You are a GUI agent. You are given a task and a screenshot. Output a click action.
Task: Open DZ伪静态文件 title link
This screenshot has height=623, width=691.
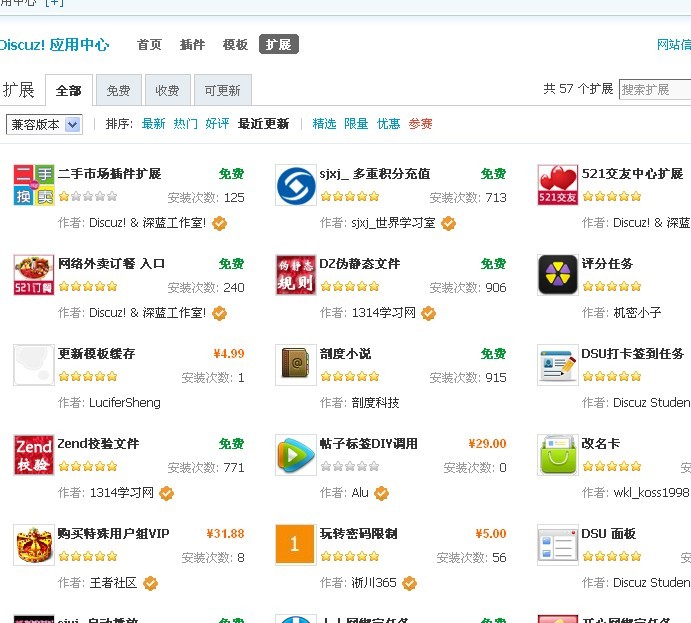pos(360,263)
